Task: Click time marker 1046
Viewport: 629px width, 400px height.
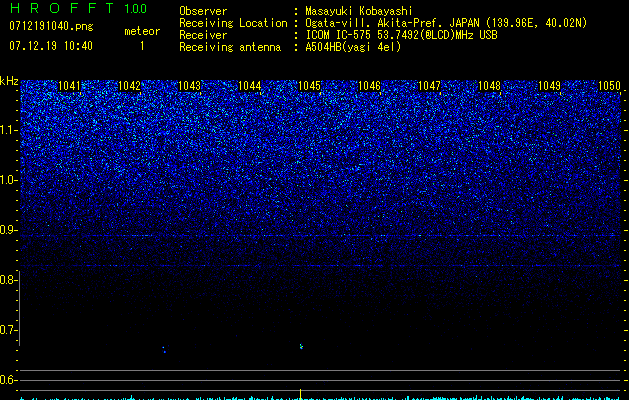Action: [x=369, y=86]
